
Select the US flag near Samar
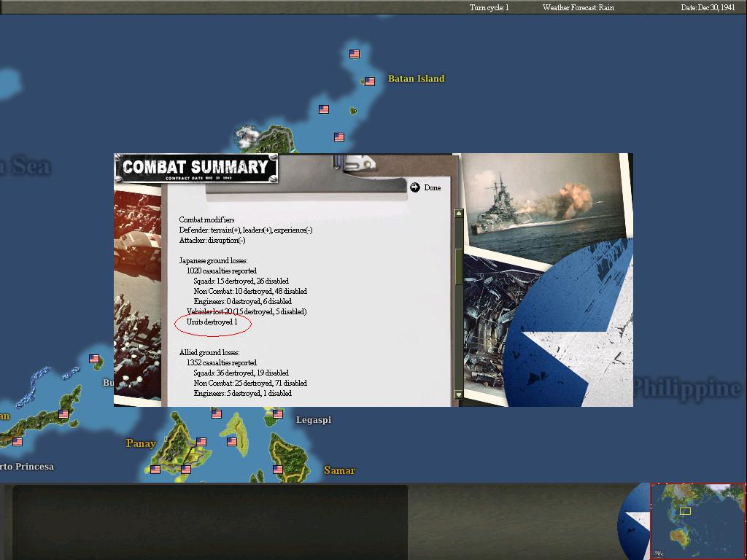coord(278,469)
